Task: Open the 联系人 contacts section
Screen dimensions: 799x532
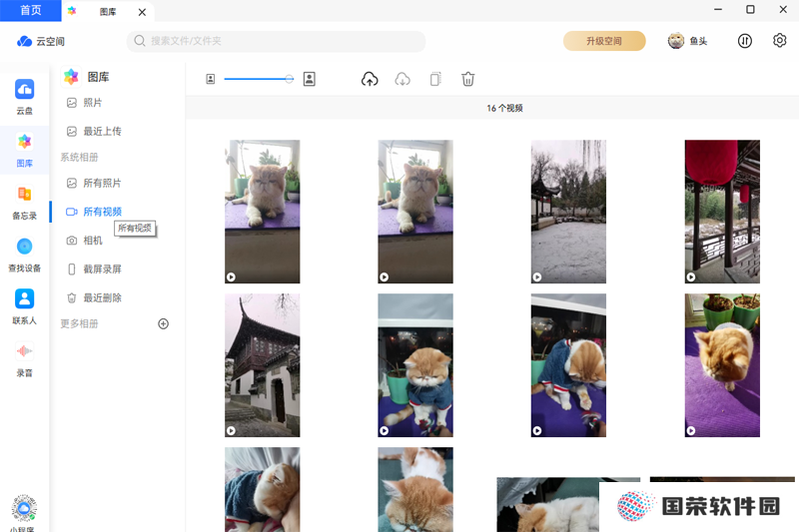Action: pos(24,307)
